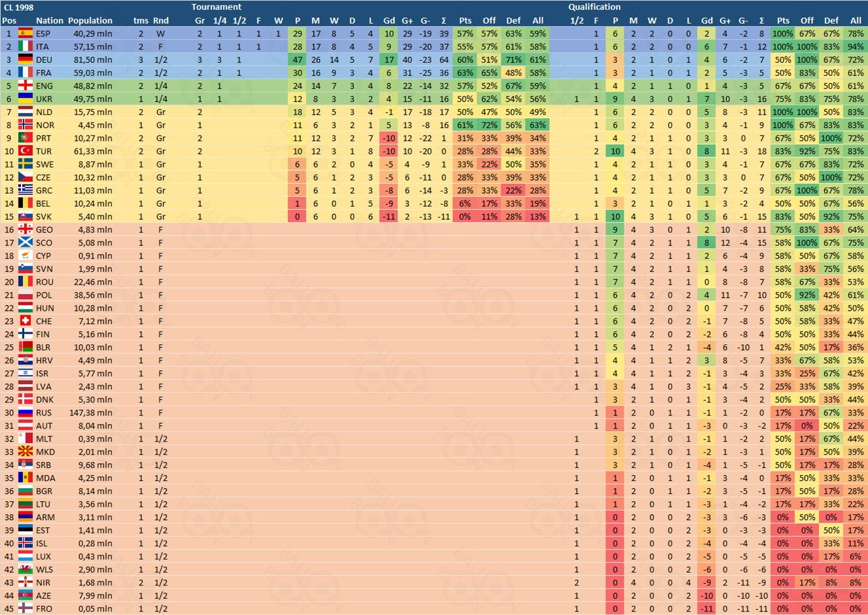The image size is (868, 615).
Task: Click the French tricolor flag beside FRA
Action: click(x=26, y=73)
